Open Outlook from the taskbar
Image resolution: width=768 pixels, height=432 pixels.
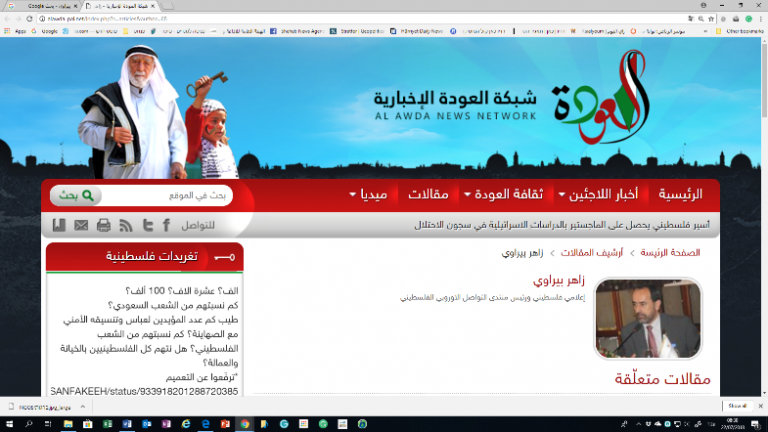146,424
